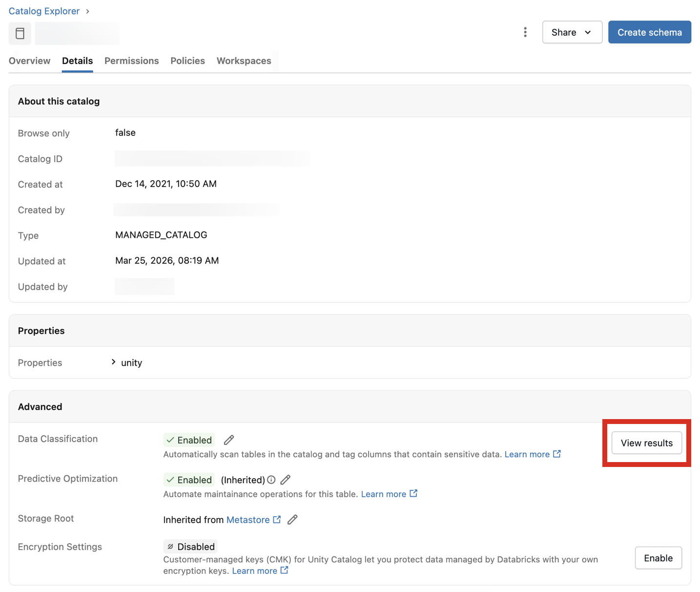Expand the unity properties entry
Screen dimensions: 700x592
click(x=113, y=362)
